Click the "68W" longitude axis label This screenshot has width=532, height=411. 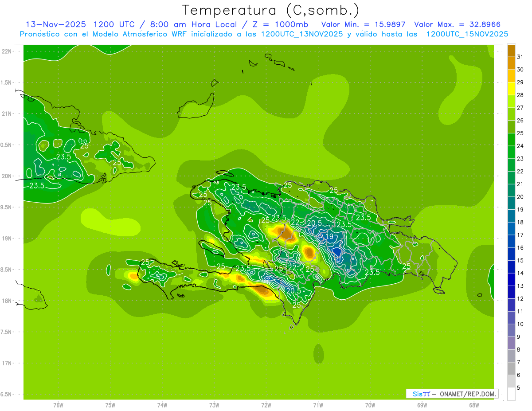[x=474, y=405]
